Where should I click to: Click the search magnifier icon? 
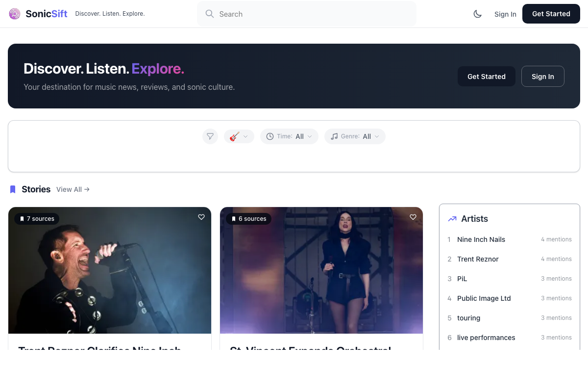click(x=210, y=14)
